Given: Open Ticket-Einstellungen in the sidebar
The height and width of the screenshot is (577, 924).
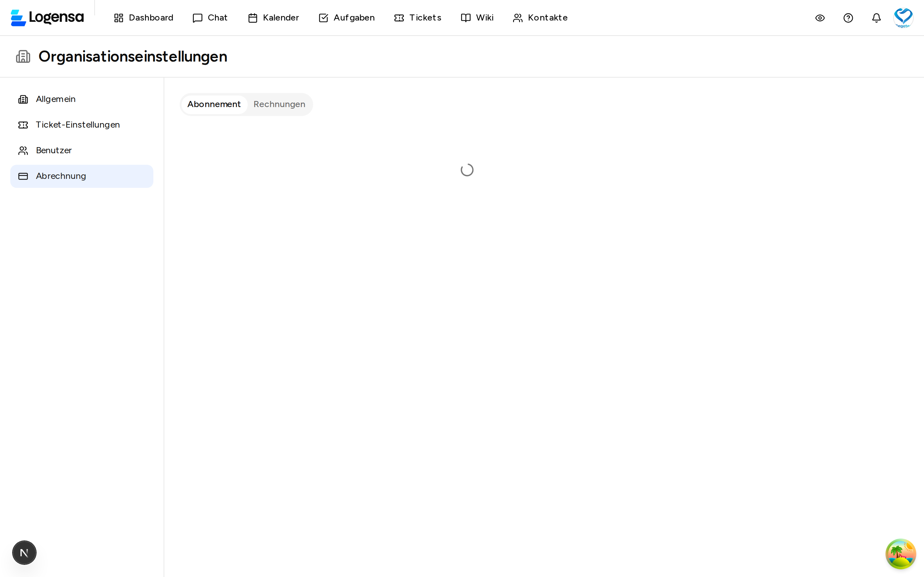Looking at the screenshot, I should (78, 124).
